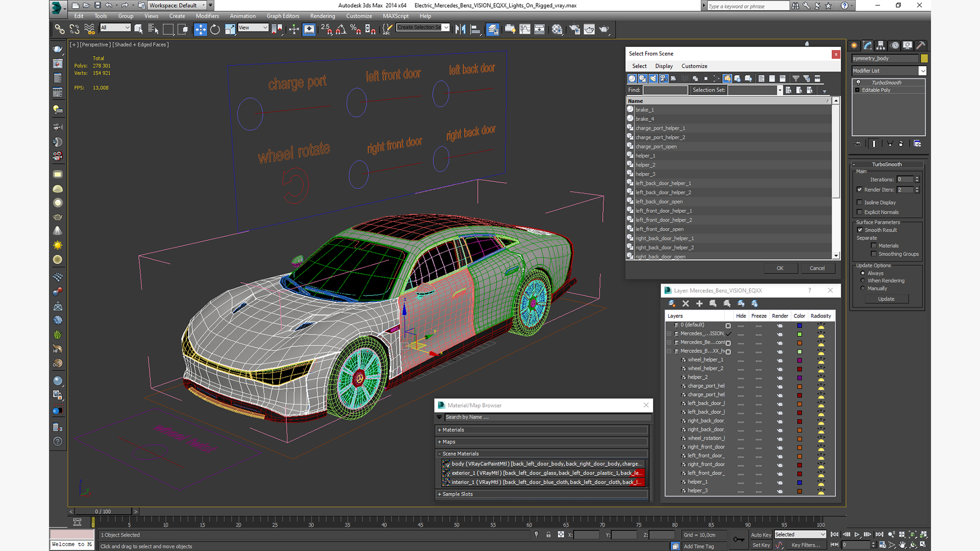Image resolution: width=980 pixels, height=551 pixels.
Task: Click OK in Select From Scene
Action: tap(780, 268)
